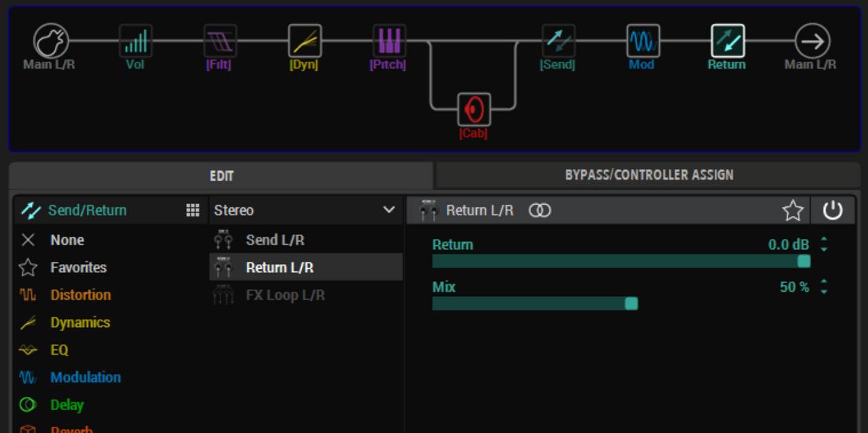Click the Filt filter block icon
The image size is (868, 433).
point(220,41)
